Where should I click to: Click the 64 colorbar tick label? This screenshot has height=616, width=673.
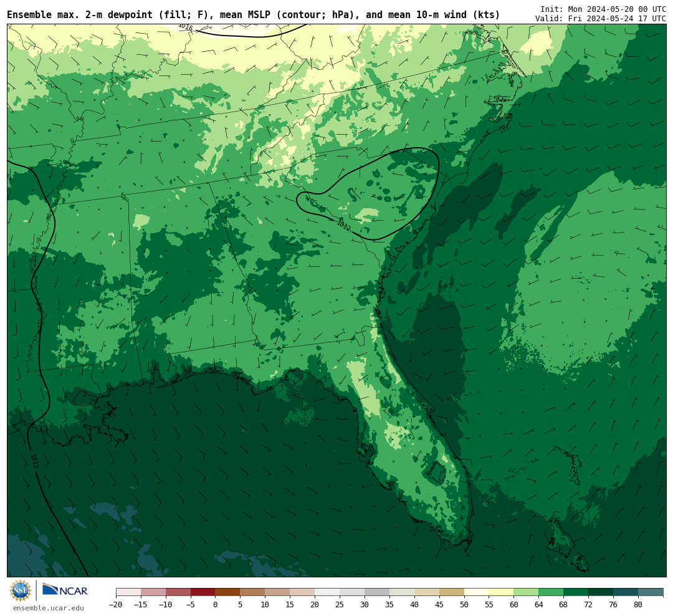539,604
